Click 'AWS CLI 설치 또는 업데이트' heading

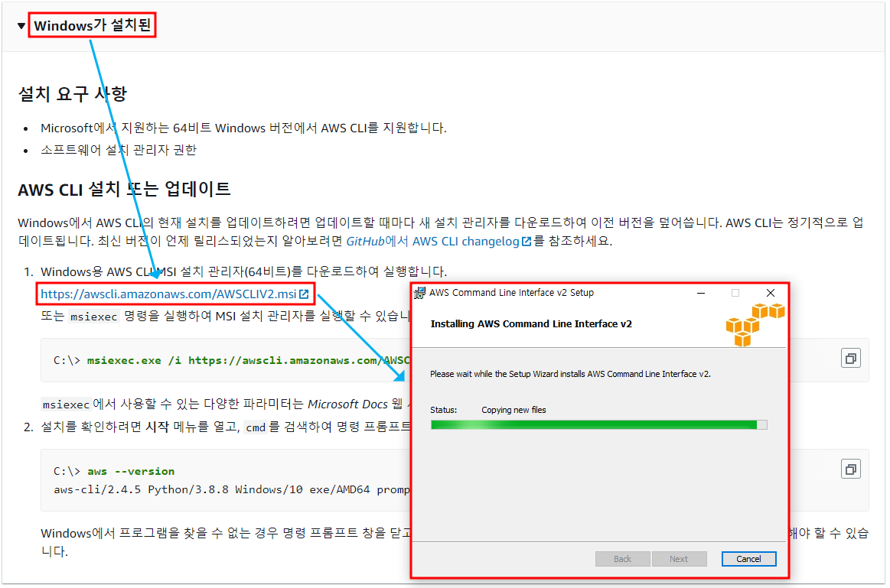coord(124,189)
